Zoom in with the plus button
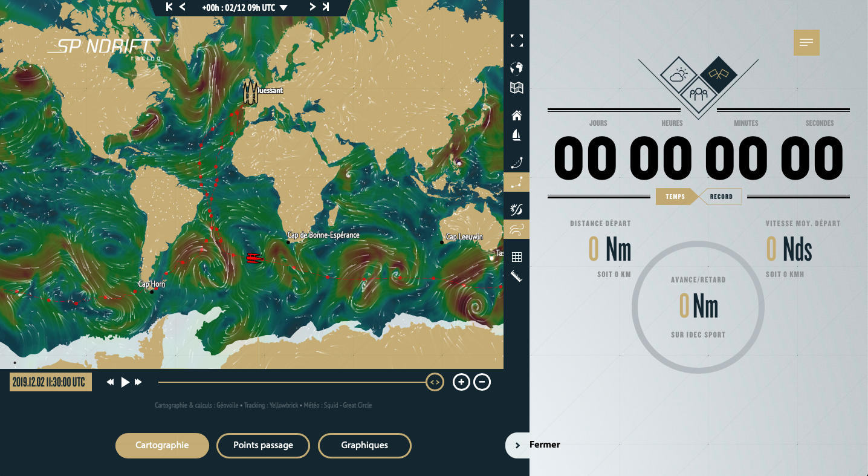Screen dimensions: 868x476 point(461,382)
